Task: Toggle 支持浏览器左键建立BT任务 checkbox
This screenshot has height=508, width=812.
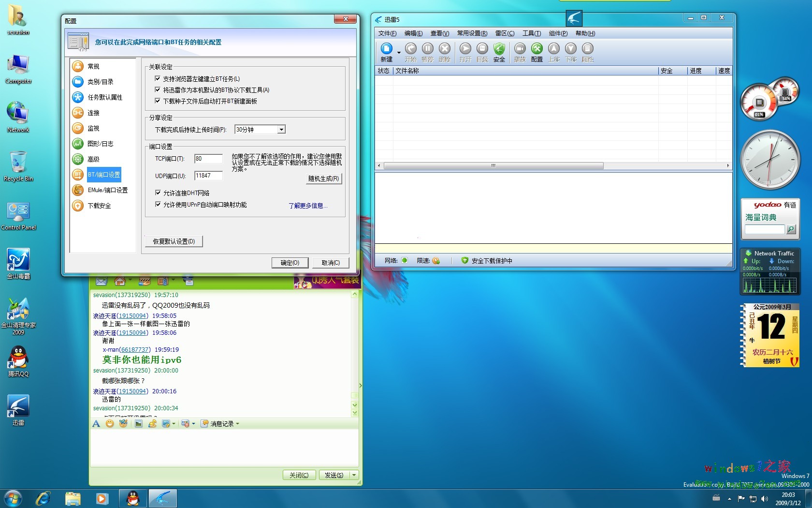Action: 158,78
